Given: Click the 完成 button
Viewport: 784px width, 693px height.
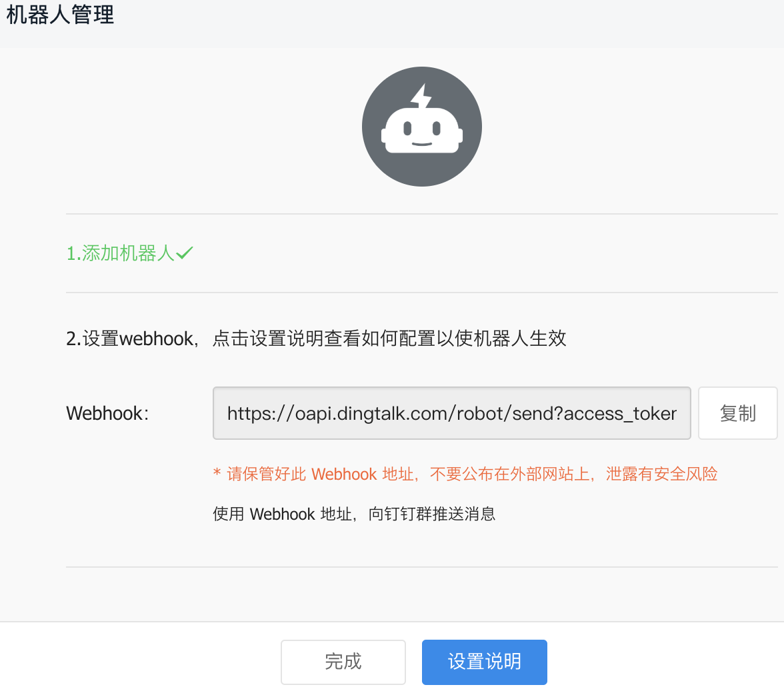Looking at the screenshot, I should 343,662.
